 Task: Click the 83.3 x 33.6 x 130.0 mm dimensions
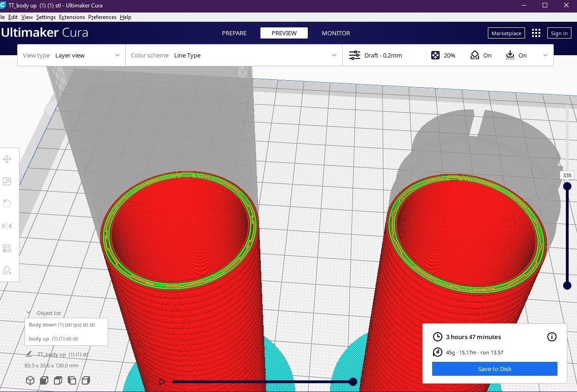[52, 366]
